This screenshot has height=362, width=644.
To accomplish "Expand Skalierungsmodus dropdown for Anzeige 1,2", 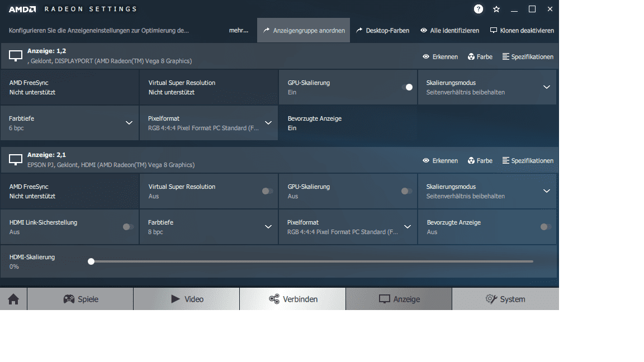I will pos(547,87).
